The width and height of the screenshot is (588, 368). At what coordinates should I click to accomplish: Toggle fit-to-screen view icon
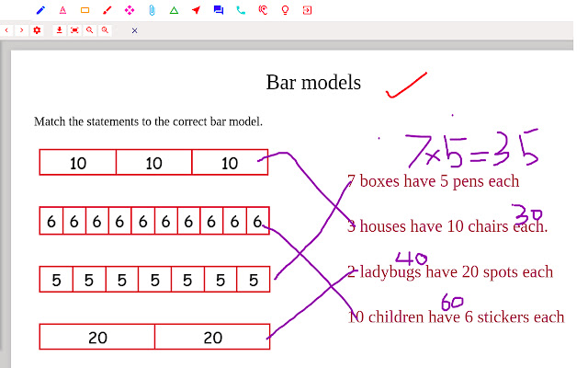74,30
